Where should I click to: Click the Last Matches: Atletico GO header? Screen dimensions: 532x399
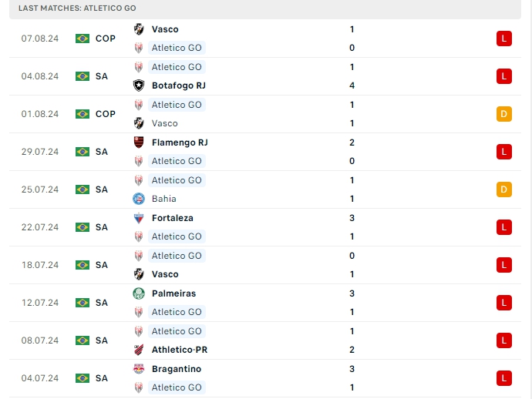pyautogui.click(x=77, y=8)
